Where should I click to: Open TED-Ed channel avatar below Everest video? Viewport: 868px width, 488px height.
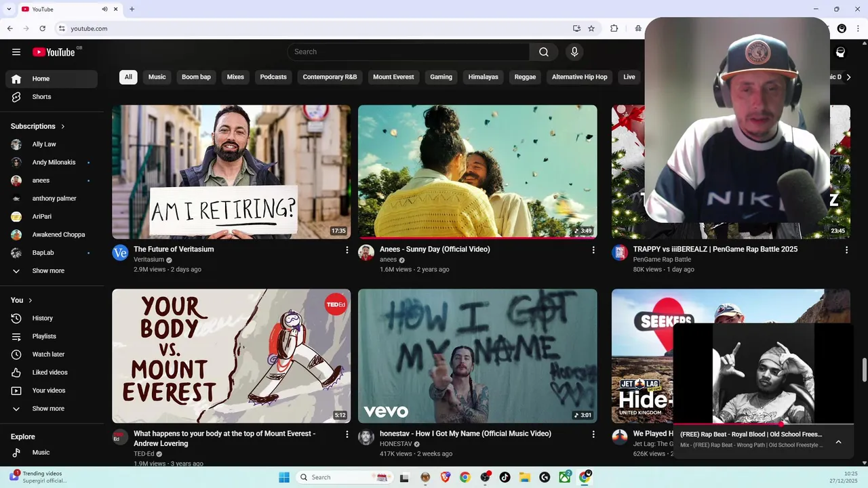[x=120, y=437]
